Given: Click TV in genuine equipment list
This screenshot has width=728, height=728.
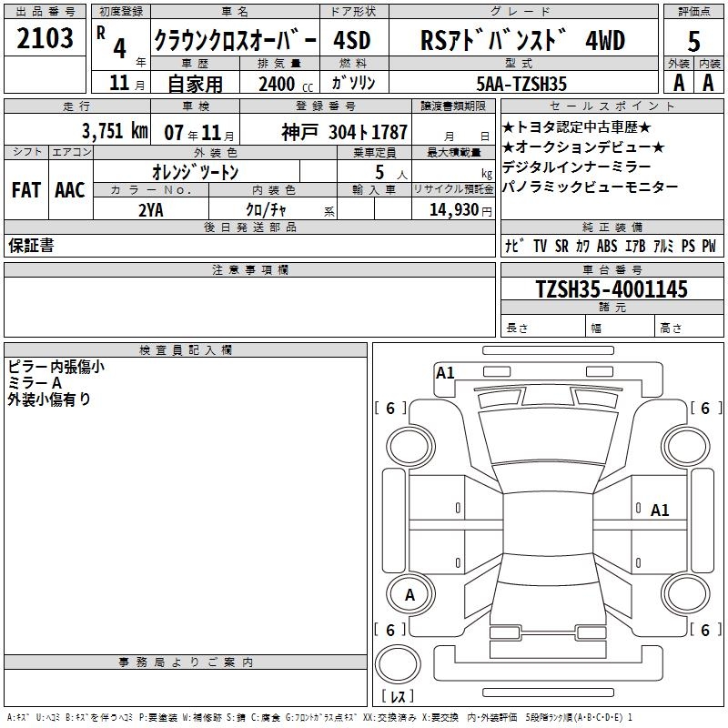Looking at the screenshot, I should tap(540, 246).
